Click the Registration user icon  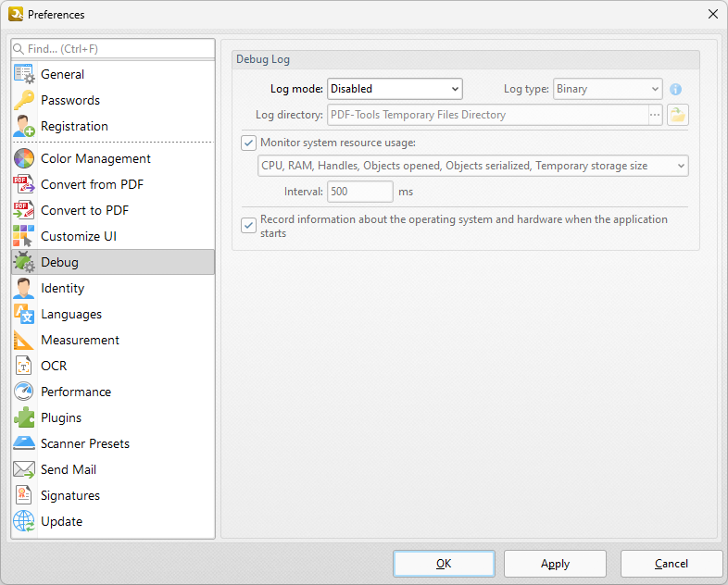click(x=24, y=126)
